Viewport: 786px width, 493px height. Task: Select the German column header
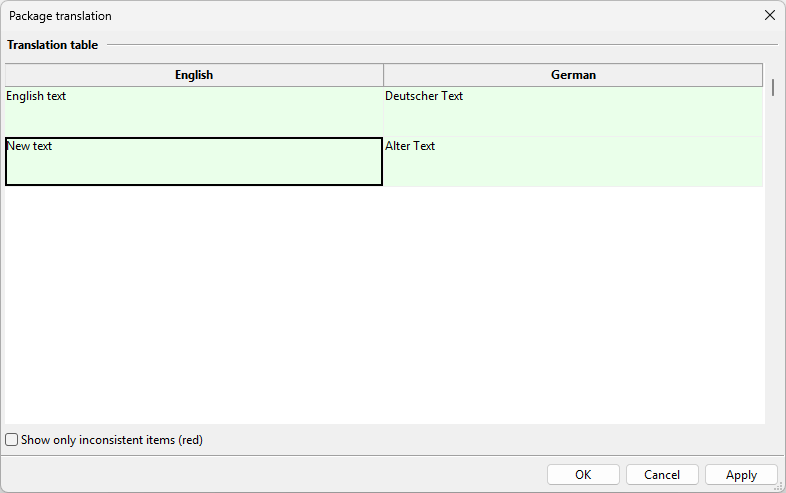573,75
